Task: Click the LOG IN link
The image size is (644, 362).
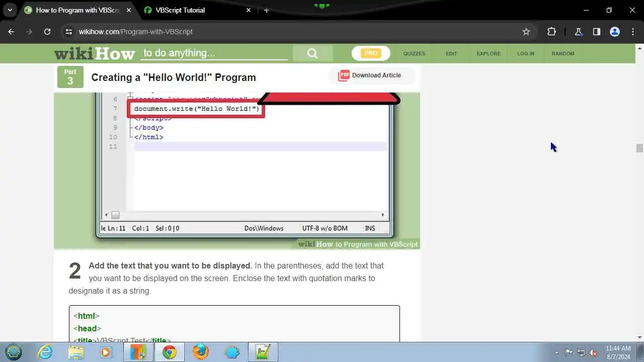Action: pos(526,53)
